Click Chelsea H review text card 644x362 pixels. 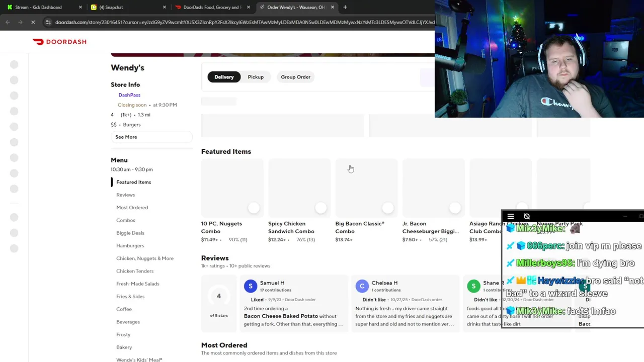click(x=405, y=304)
